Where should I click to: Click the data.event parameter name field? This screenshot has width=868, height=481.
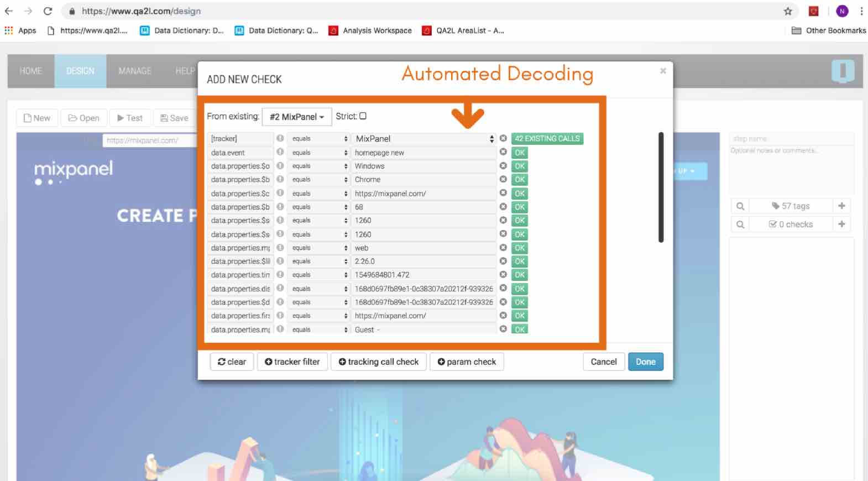pyautogui.click(x=240, y=153)
